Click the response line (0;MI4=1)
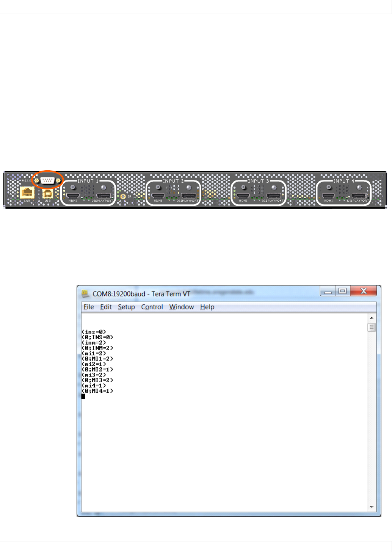Screen dimensions: 392x552 [97, 391]
